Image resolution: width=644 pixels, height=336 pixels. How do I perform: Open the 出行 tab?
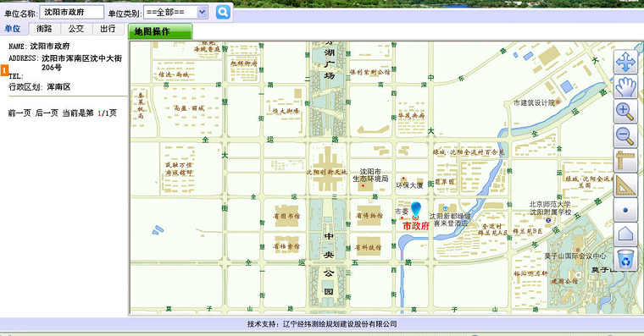coord(108,29)
